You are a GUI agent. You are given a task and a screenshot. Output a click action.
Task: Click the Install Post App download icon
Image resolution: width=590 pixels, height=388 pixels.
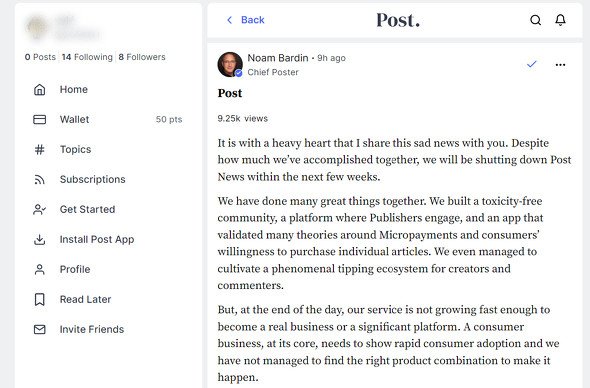[x=40, y=240]
